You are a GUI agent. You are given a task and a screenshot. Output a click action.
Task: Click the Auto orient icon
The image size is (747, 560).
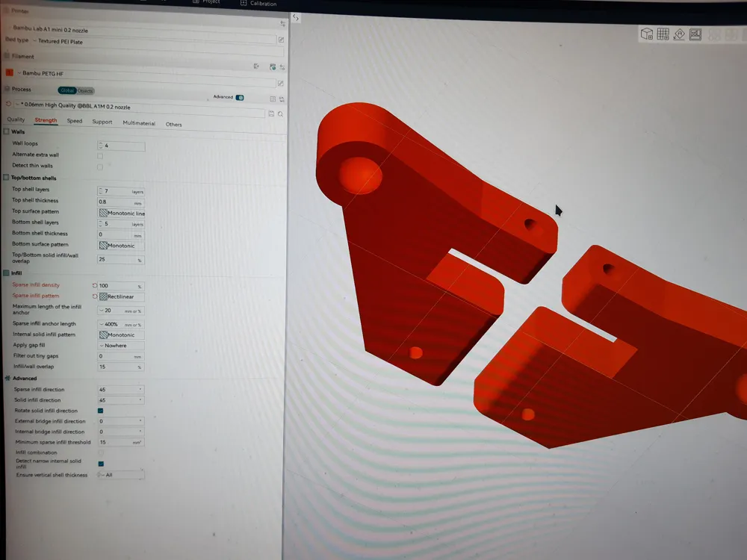[679, 34]
